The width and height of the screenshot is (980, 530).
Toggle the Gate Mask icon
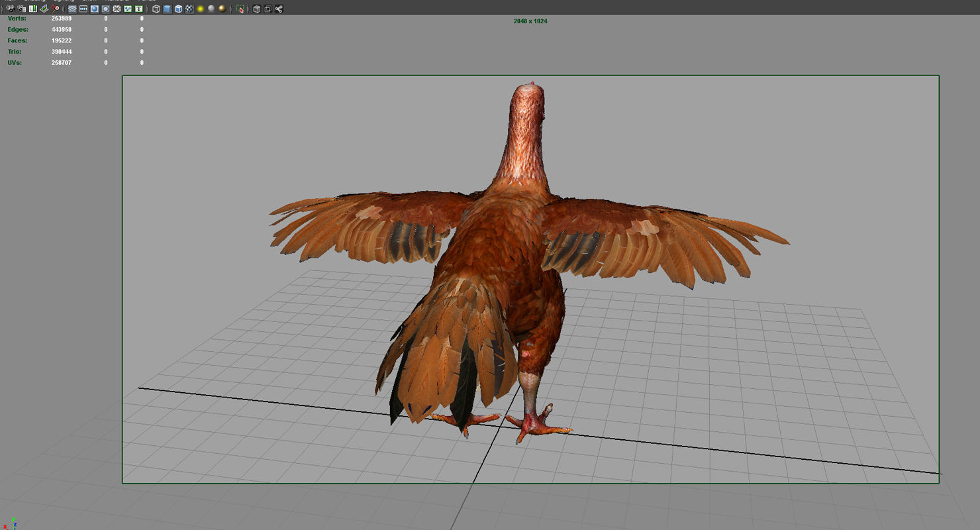[106, 9]
